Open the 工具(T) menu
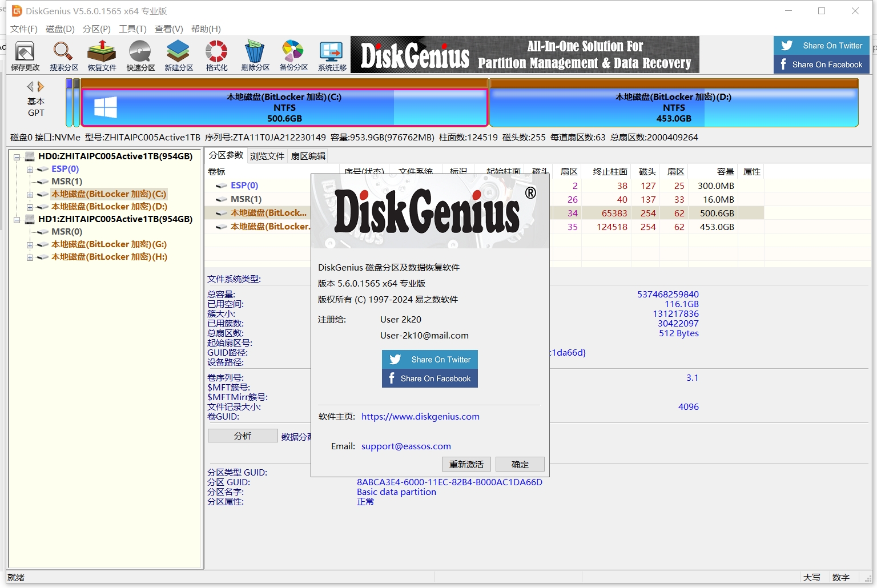This screenshot has width=877, height=588. point(132,29)
